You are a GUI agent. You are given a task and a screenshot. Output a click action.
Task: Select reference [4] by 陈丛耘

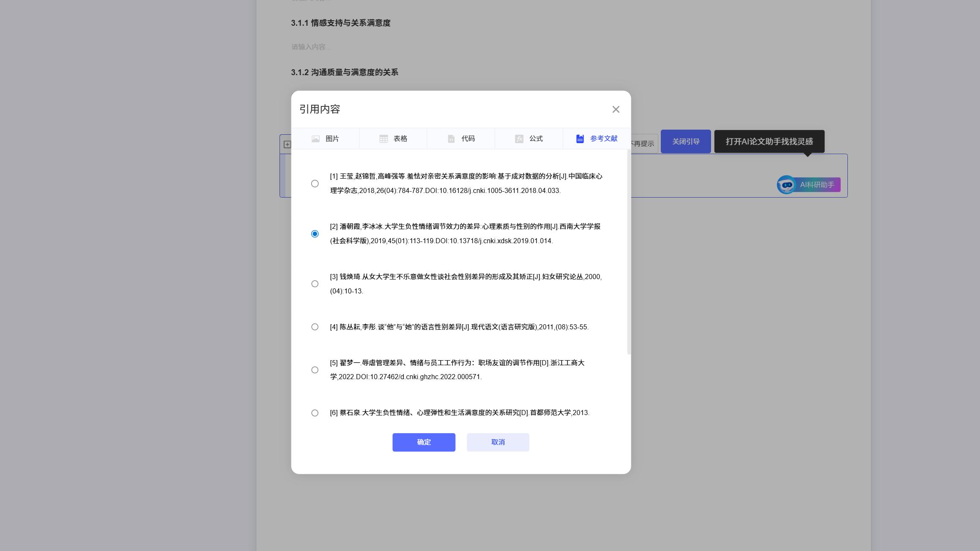pyautogui.click(x=315, y=326)
